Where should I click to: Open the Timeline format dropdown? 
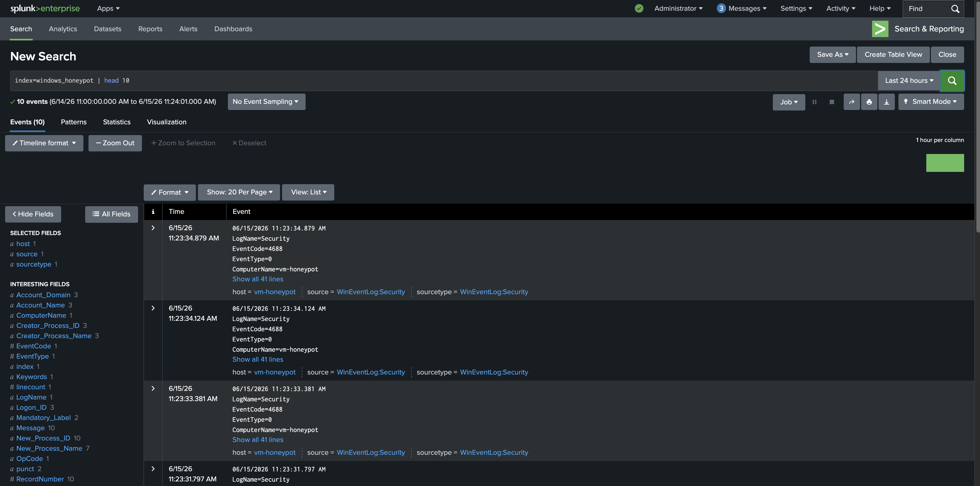[x=44, y=143]
